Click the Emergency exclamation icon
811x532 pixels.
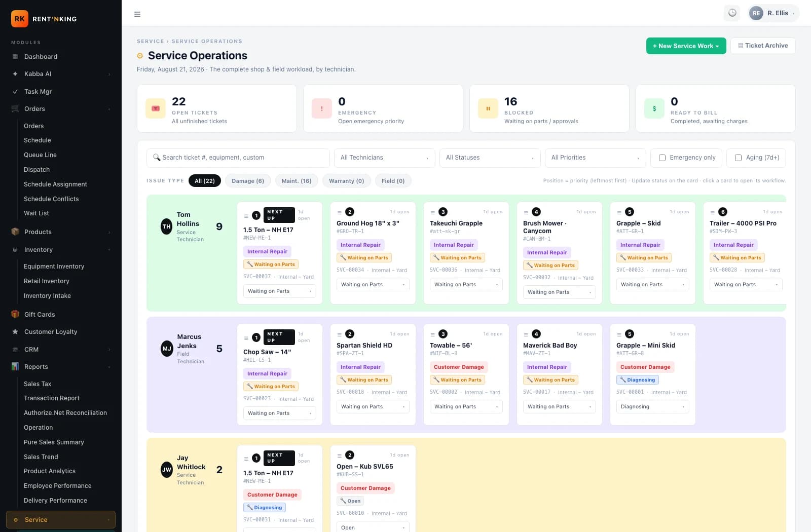[x=322, y=108]
